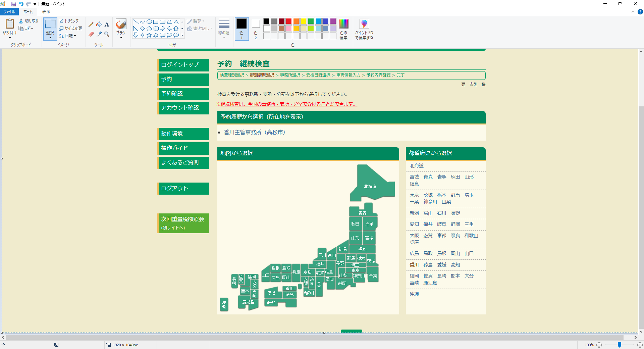Open the ファイル menu
This screenshot has width=644, height=349.
pyautogui.click(x=9, y=12)
